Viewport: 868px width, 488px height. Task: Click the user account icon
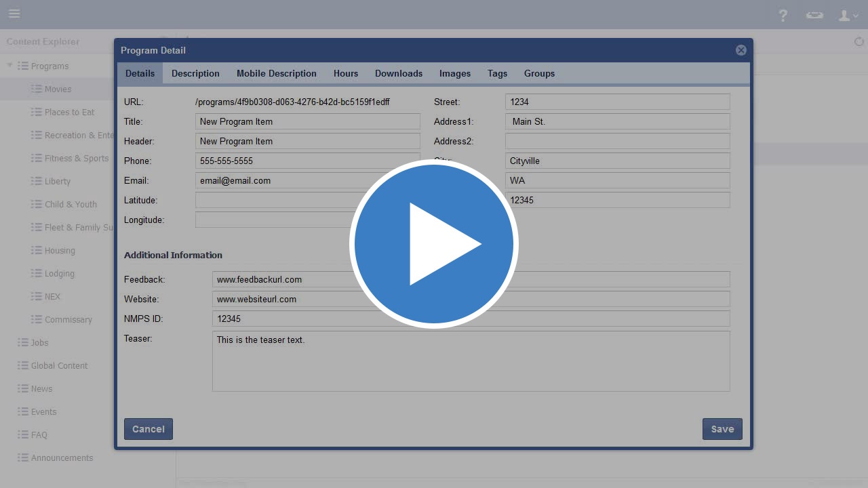pos(848,15)
